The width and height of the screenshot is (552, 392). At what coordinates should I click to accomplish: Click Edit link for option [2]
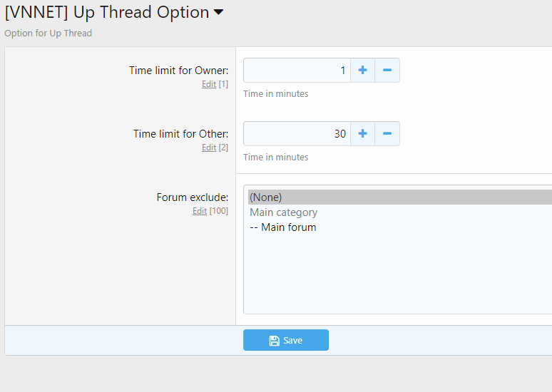tap(208, 148)
